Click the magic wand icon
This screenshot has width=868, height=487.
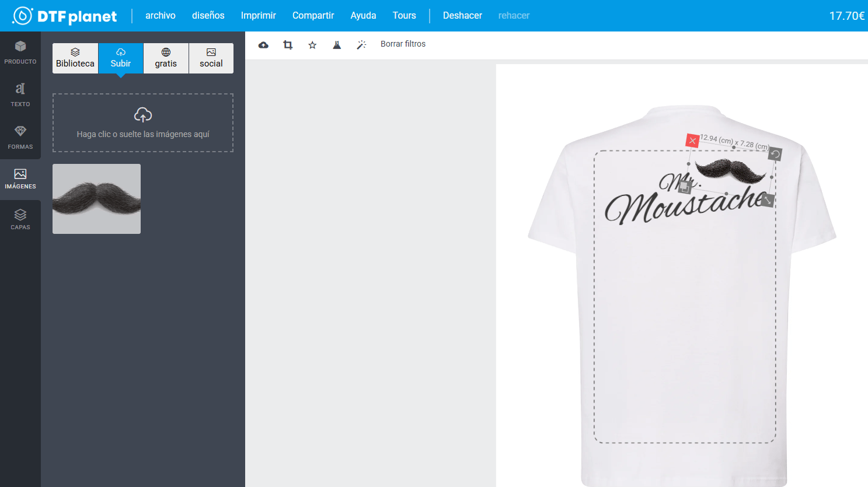[x=361, y=45]
